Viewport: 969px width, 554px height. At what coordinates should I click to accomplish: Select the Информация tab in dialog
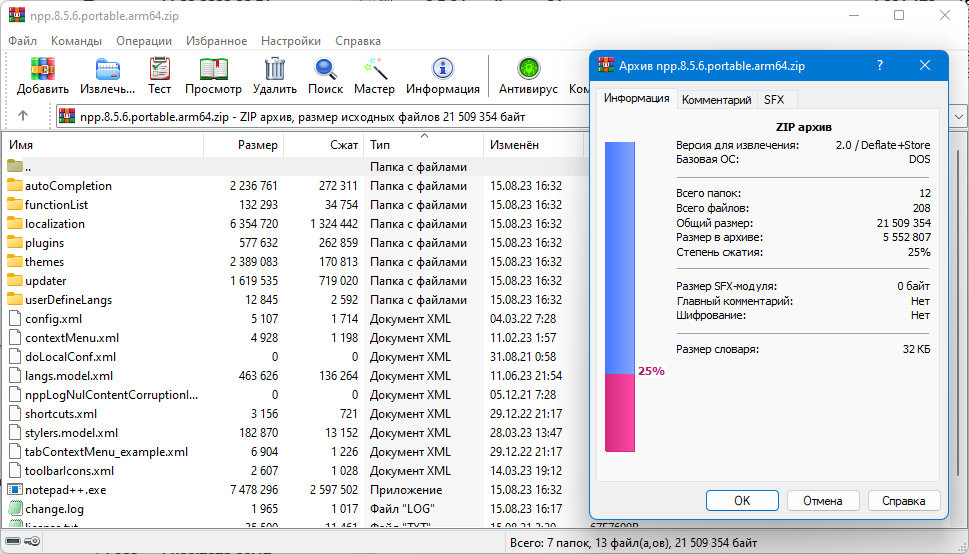[x=637, y=98]
